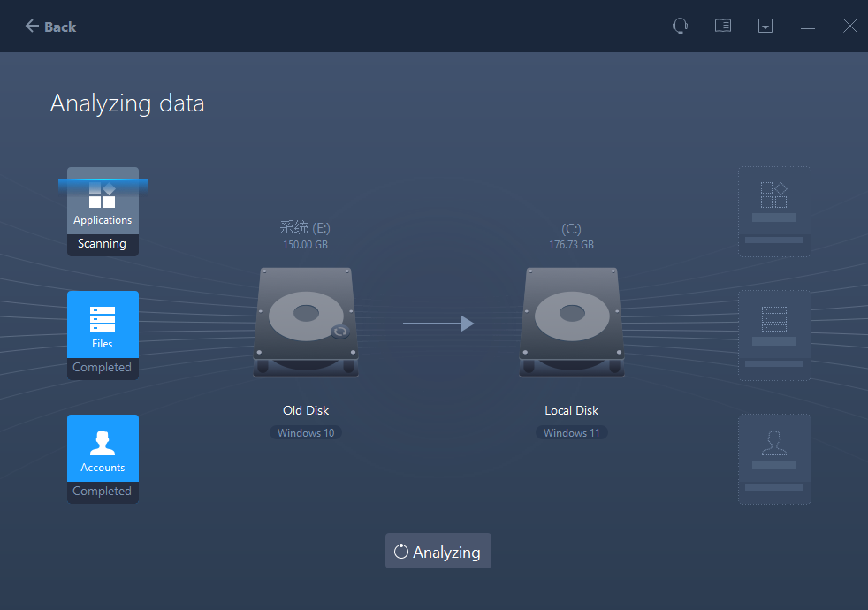The height and width of the screenshot is (610, 868).
Task: Click the Analyzing button
Action: coord(438,551)
